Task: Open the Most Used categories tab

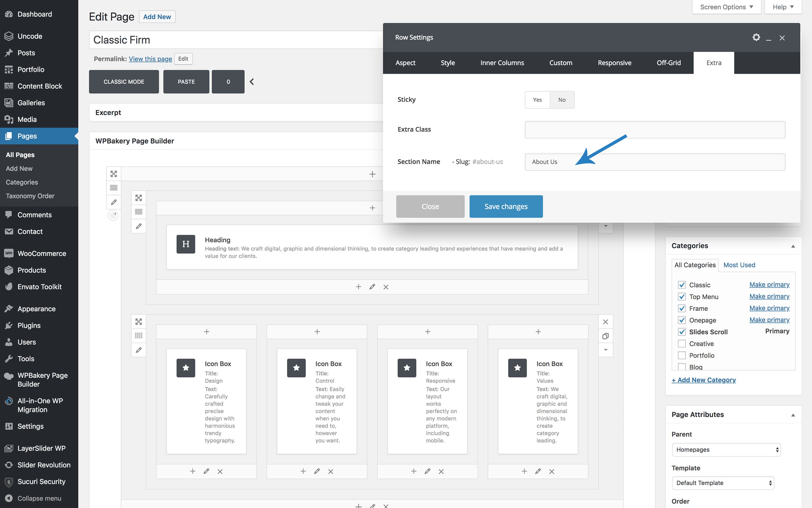Action: click(739, 265)
